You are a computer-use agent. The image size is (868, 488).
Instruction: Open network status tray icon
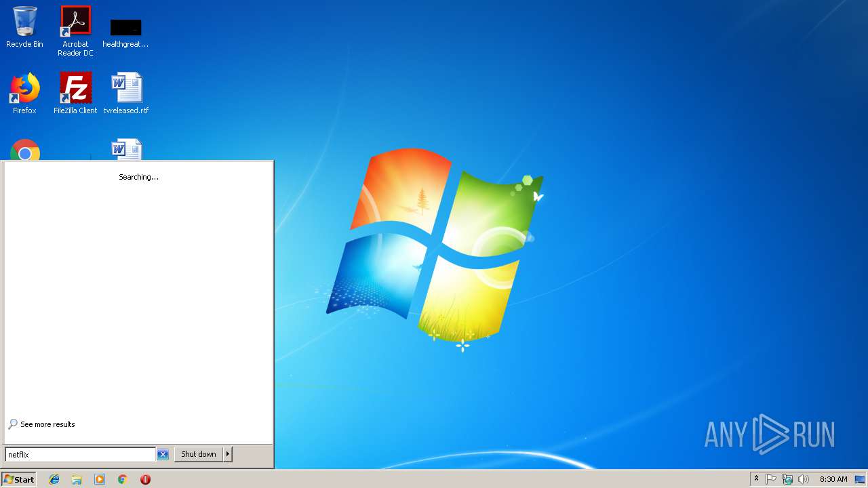787,479
